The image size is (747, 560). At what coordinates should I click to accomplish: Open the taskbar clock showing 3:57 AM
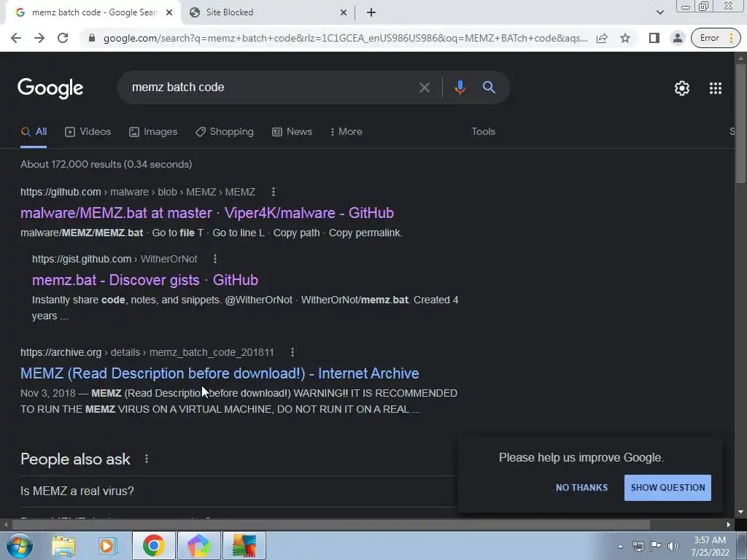(710, 546)
